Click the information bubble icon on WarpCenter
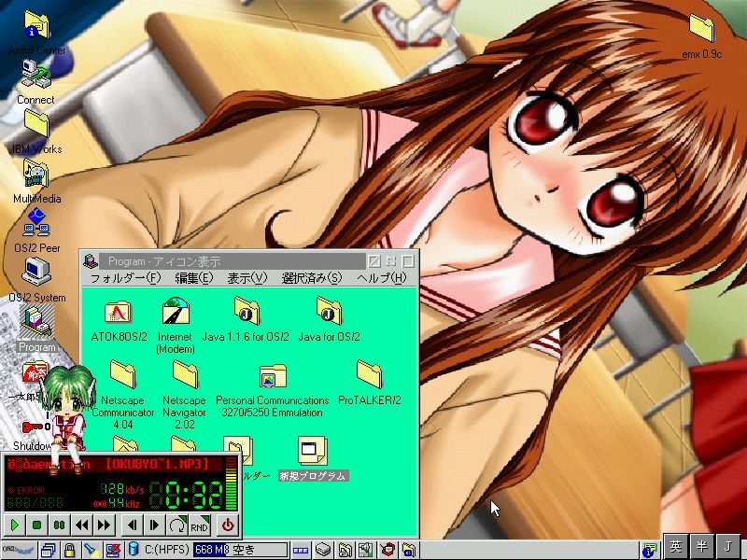 point(649,551)
